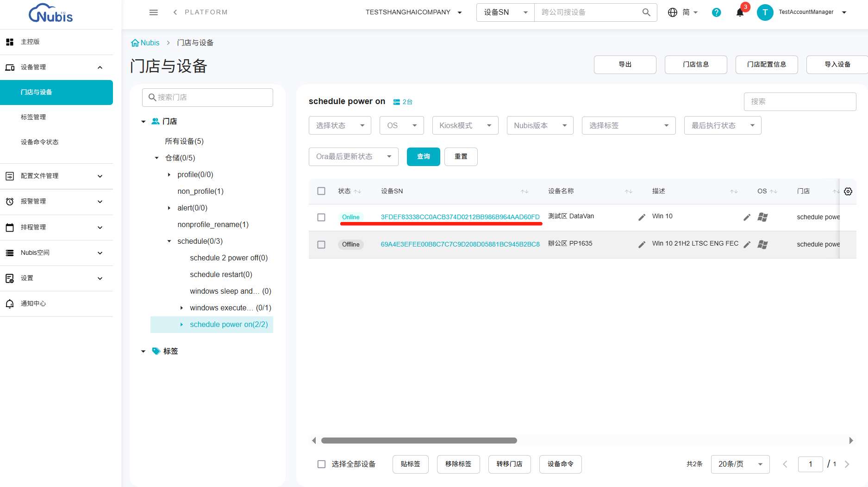
Task: Check the Offline device row checkbox
Action: (x=321, y=245)
